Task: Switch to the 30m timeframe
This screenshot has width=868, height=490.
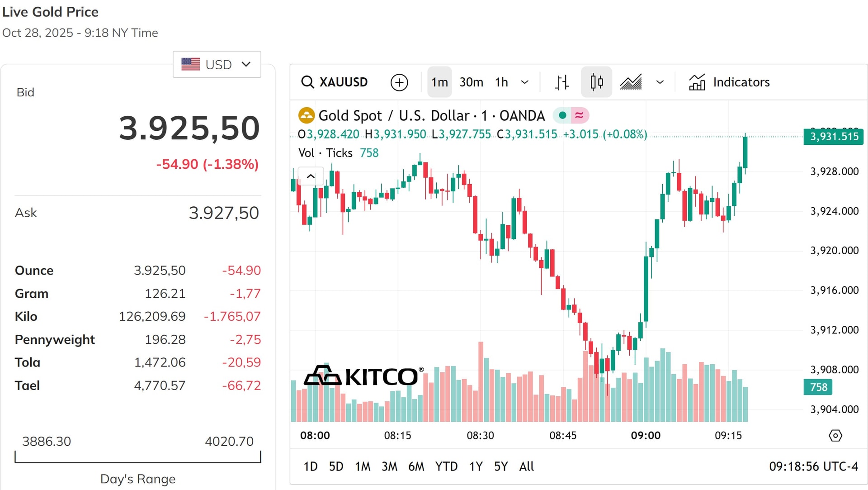Action: click(471, 82)
